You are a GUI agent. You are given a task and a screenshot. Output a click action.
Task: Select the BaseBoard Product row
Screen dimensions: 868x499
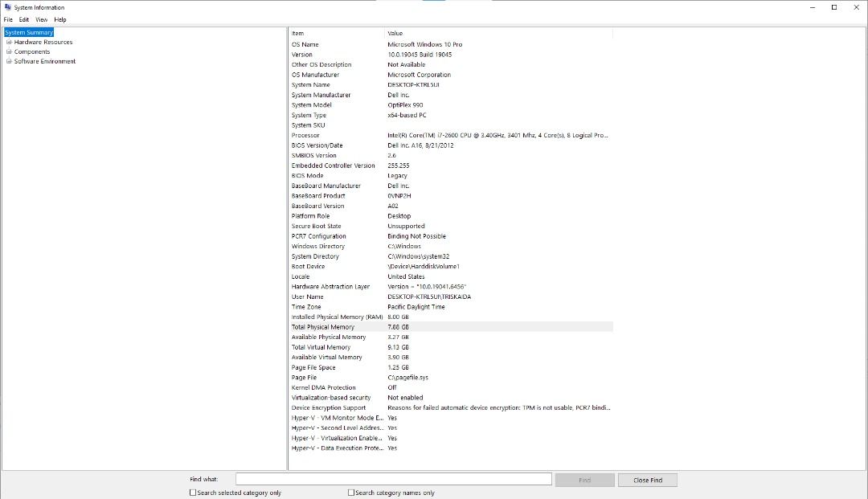click(x=451, y=196)
